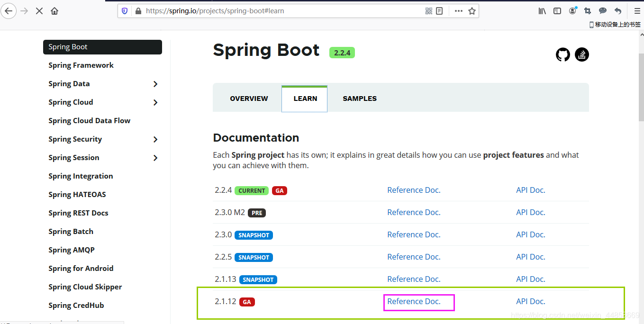Expand the Spring Session submenu chevron

pyautogui.click(x=155, y=158)
